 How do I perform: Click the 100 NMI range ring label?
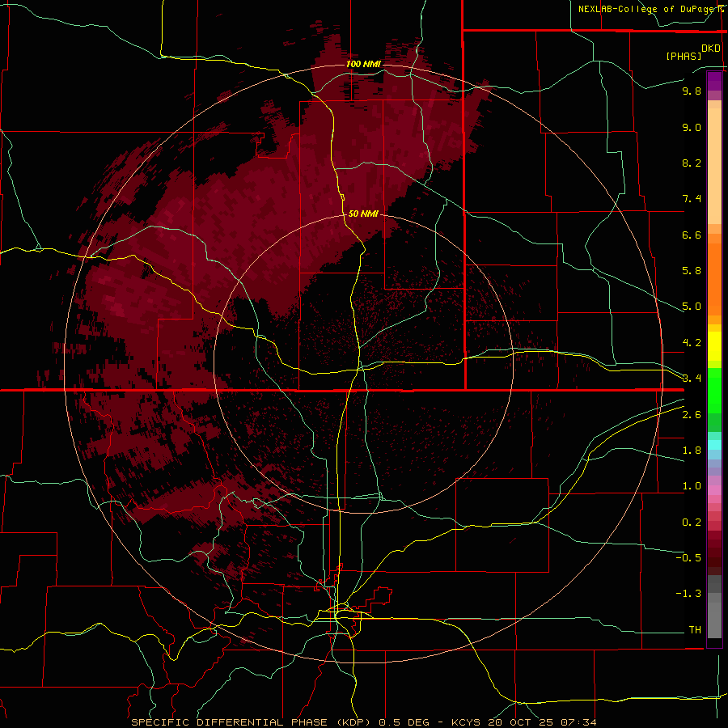(363, 64)
